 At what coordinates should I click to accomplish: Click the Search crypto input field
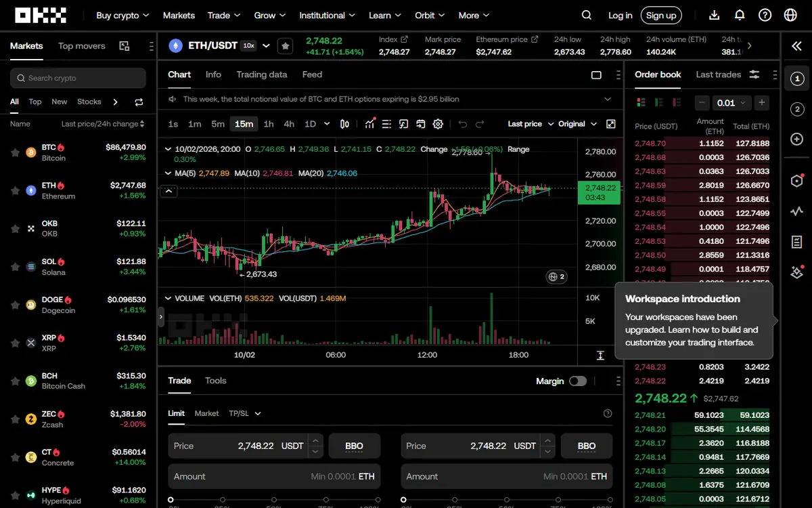(x=78, y=78)
